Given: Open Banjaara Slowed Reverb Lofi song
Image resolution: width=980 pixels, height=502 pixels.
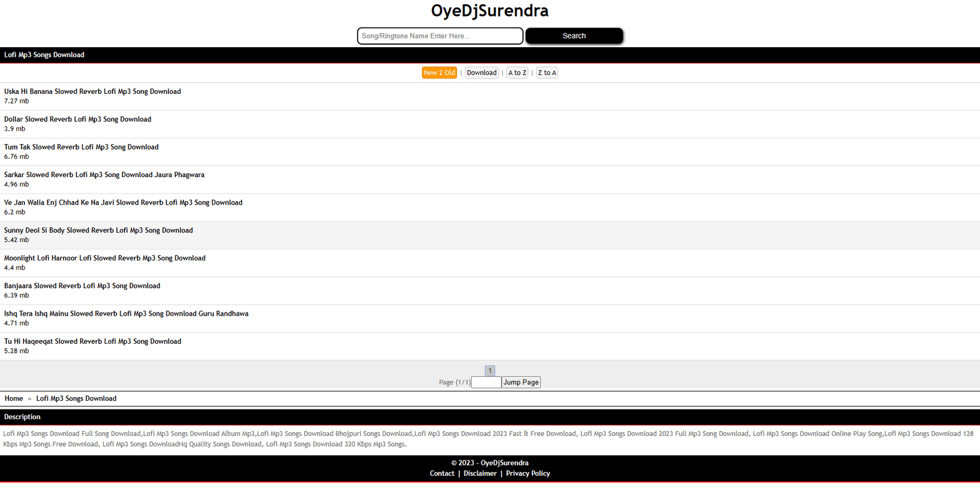Looking at the screenshot, I should 82,286.
